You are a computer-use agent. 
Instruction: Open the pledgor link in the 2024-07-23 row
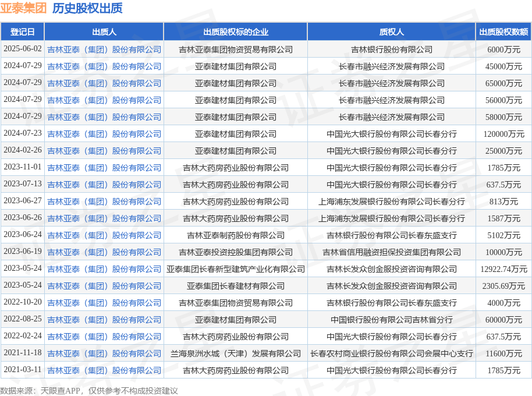point(104,134)
